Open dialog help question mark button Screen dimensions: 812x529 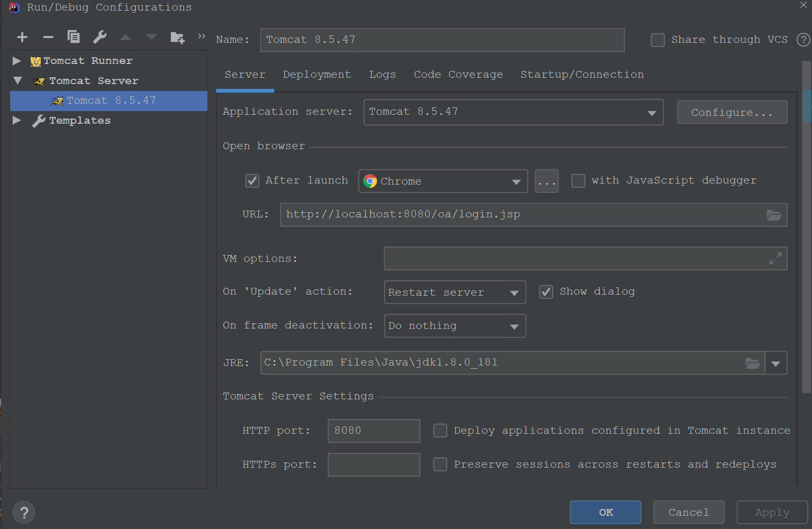pyautogui.click(x=24, y=512)
